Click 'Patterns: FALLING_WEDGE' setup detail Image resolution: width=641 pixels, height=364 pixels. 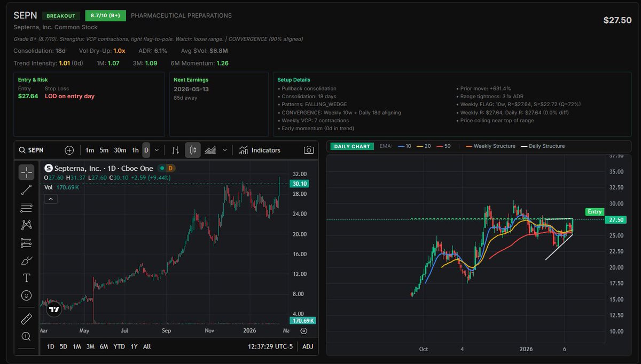(314, 105)
